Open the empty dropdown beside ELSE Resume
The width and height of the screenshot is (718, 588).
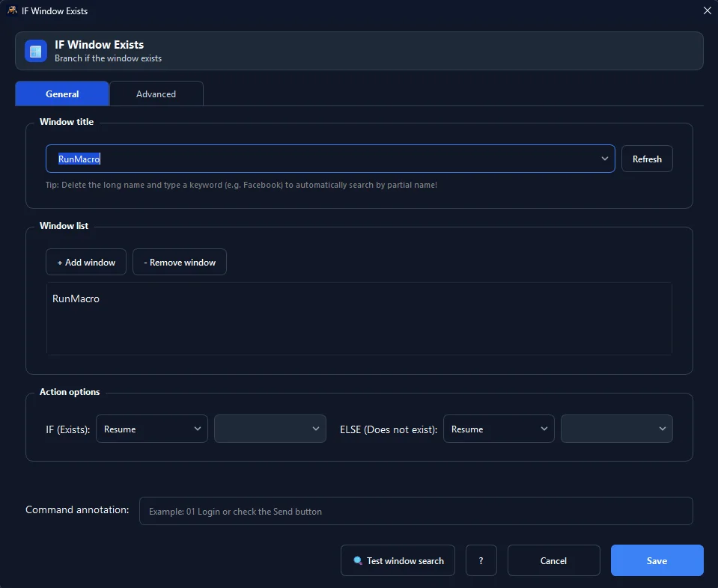pos(617,429)
